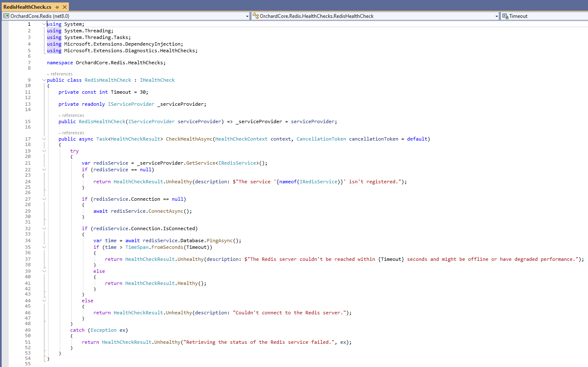This screenshot has width=588, height=367.
Task: Click the HealthCheckContext parameter type
Action: 242,139
